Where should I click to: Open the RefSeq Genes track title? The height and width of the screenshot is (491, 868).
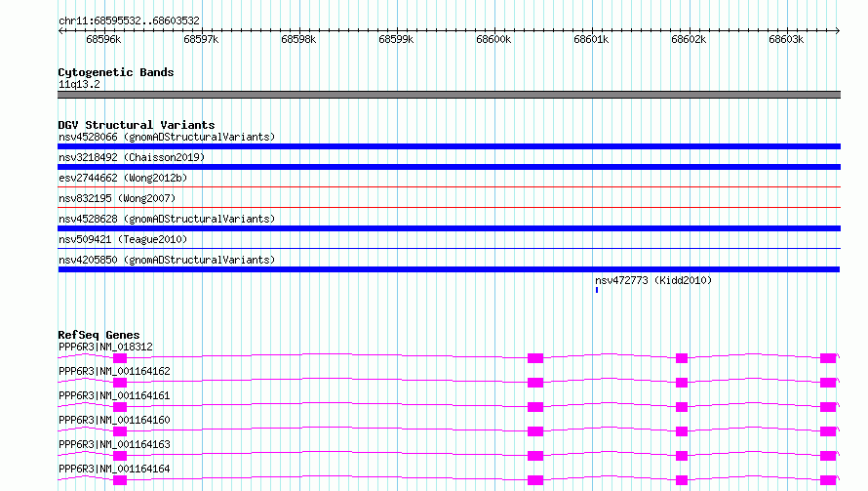point(99,335)
